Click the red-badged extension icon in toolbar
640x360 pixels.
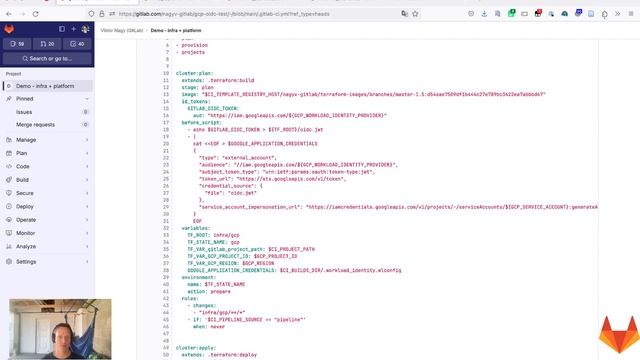pyautogui.click(x=538, y=13)
